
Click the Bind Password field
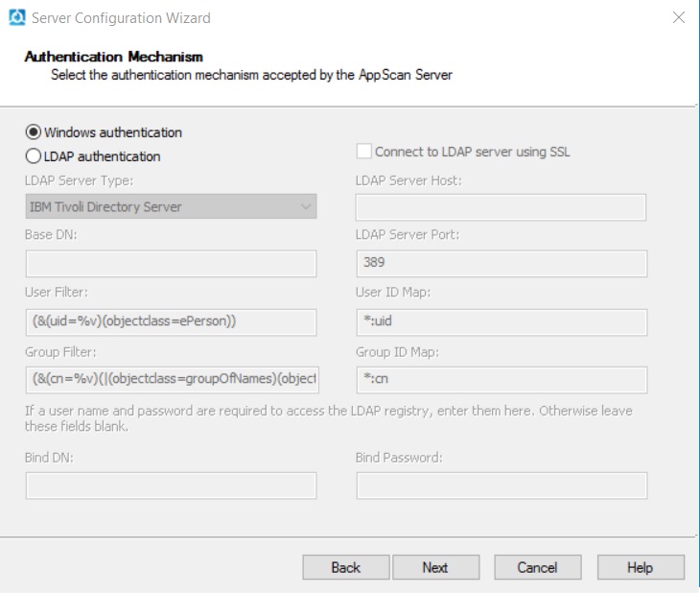click(501, 486)
